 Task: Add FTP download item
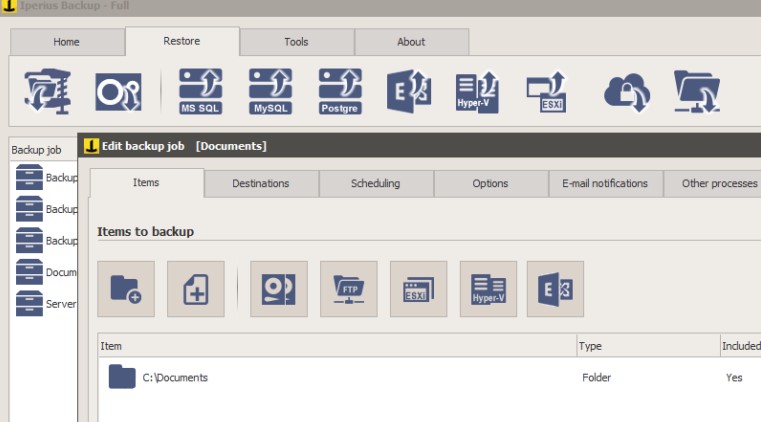[348, 289]
